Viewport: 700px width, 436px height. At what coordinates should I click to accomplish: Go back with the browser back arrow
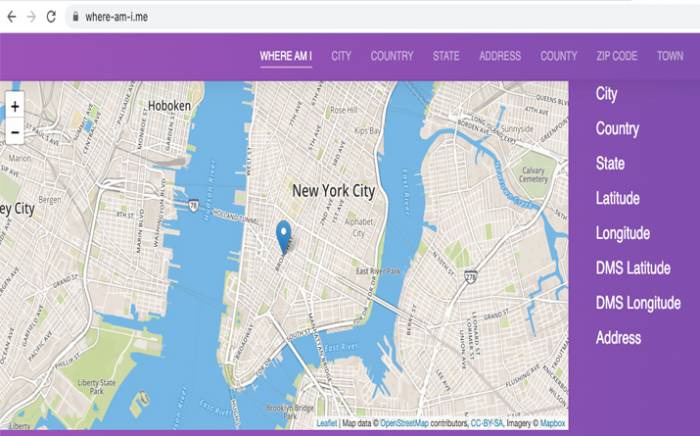coord(12,17)
